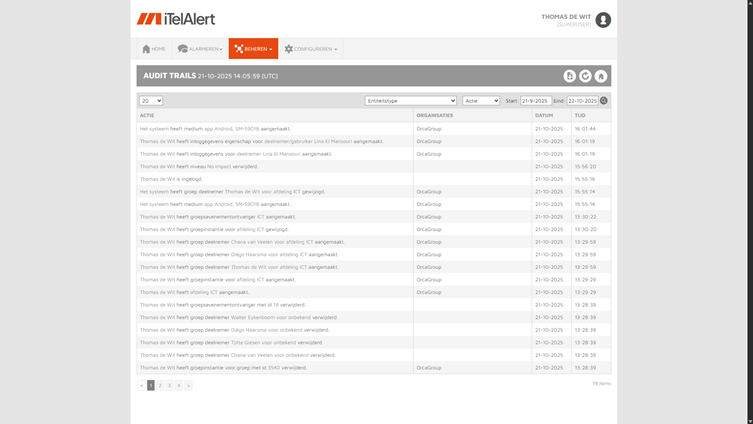Click the DATUM column header
This screenshot has height=424, width=753.
[544, 115]
